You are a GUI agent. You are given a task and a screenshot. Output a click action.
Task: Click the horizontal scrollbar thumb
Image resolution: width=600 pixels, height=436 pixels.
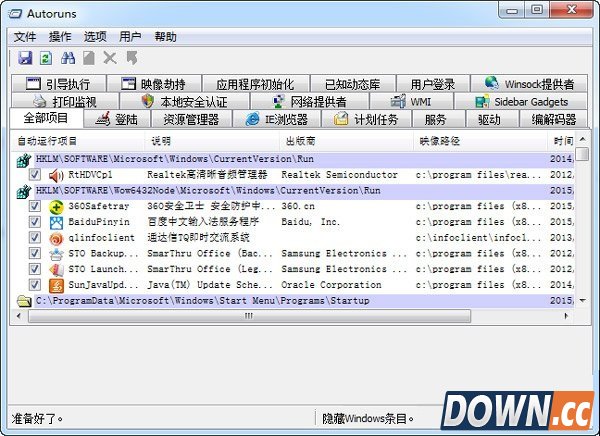click(x=249, y=316)
